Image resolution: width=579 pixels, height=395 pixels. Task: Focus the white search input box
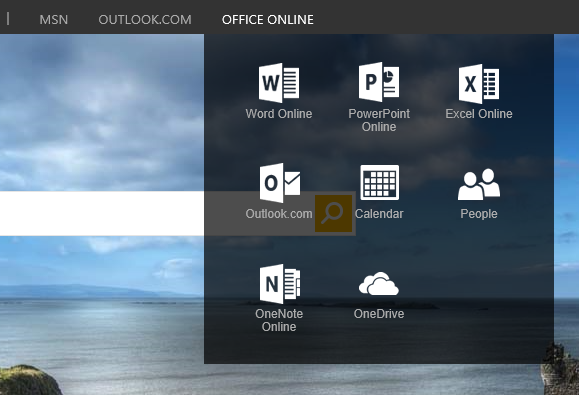point(102,213)
